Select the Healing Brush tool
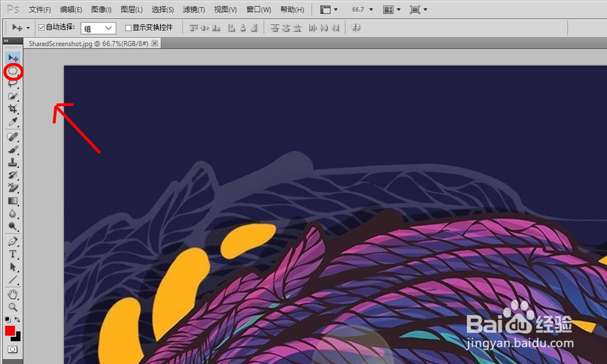Viewport: 607px width, 364px height. pyautogui.click(x=13, y=136)
